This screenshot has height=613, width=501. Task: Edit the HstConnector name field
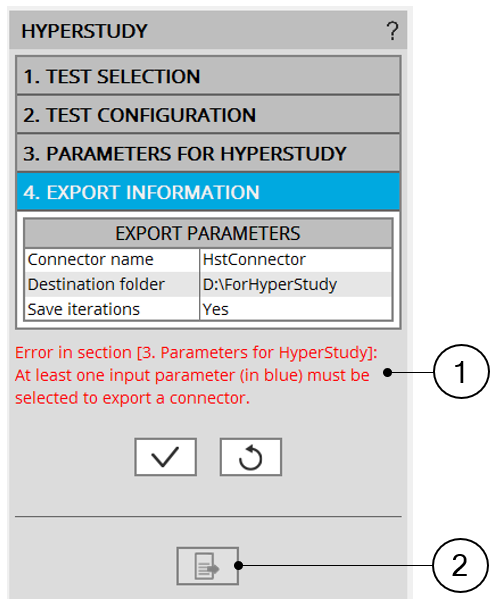295,260
